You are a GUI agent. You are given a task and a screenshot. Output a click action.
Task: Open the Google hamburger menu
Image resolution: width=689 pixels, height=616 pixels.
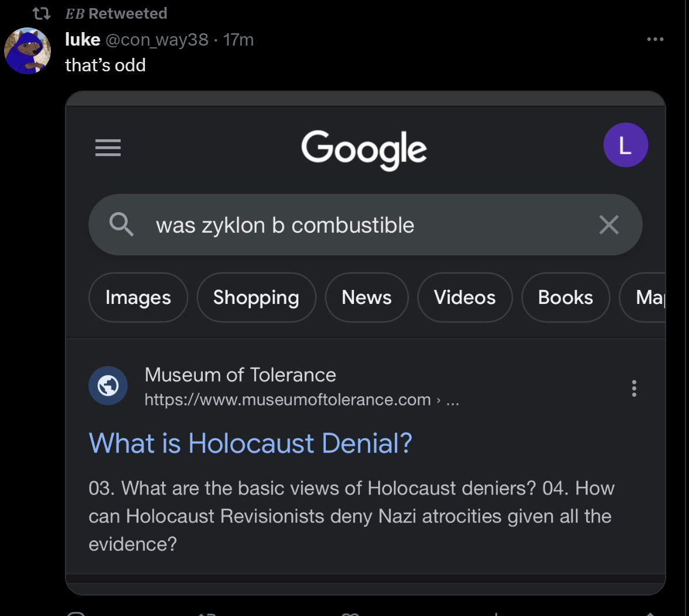108,147
